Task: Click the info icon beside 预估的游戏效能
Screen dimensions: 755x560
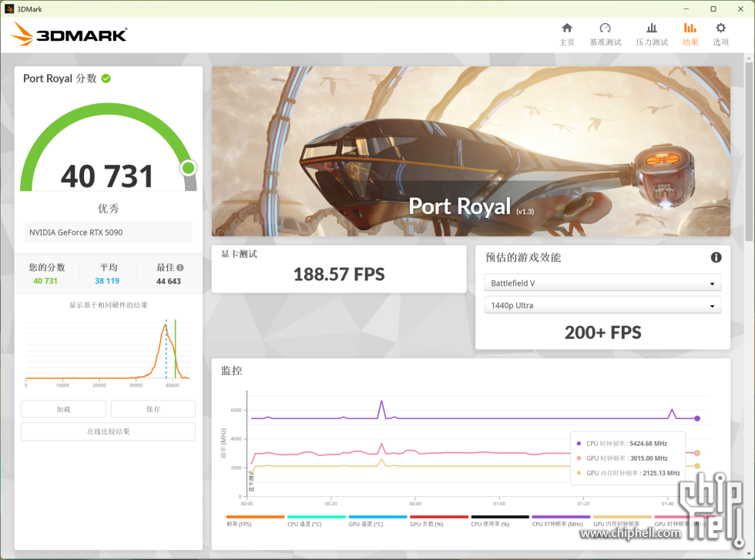Action: [x=716, y=257]
